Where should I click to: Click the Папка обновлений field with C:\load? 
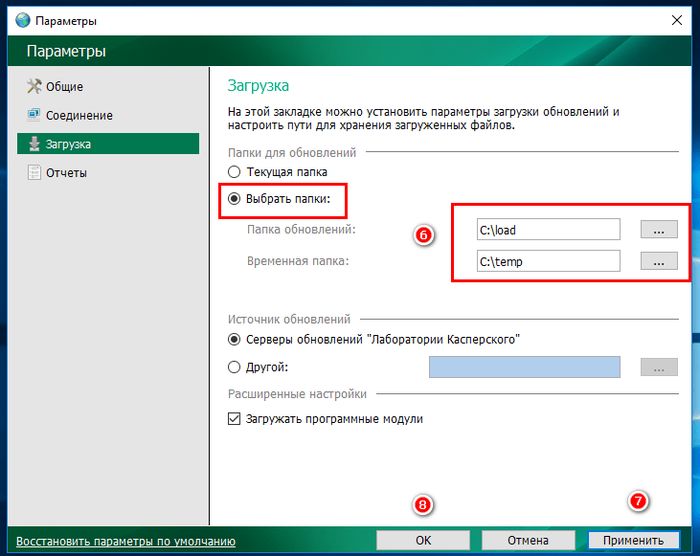tap(548, 230)
